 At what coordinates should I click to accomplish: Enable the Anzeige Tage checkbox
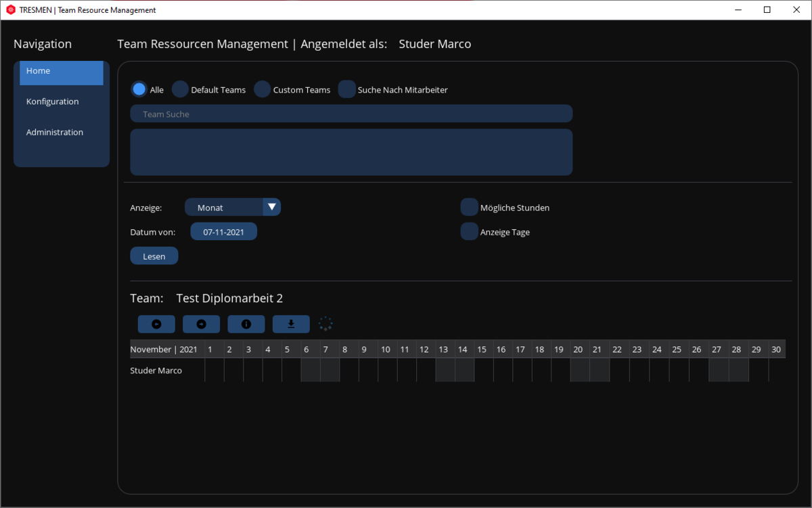coord(469,232)
